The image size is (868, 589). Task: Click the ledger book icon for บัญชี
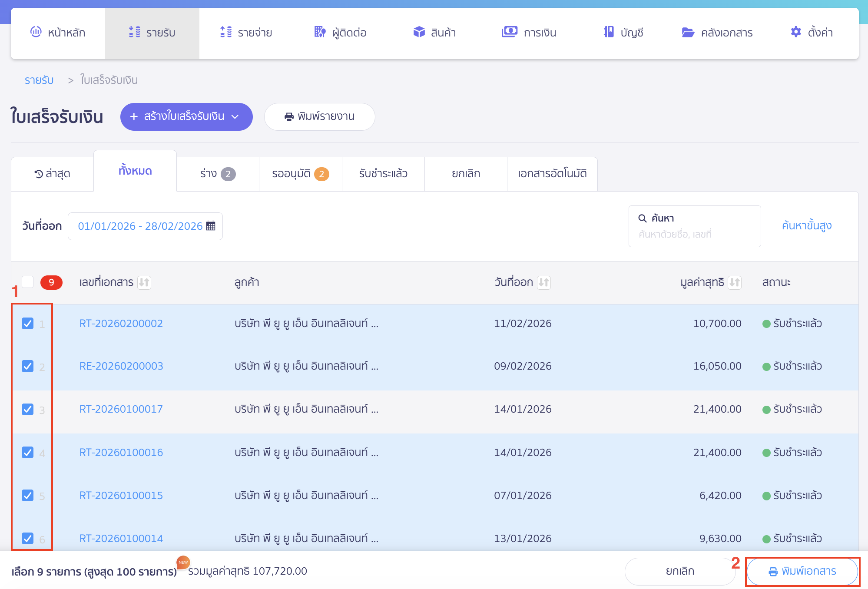(x=609, y=32)
